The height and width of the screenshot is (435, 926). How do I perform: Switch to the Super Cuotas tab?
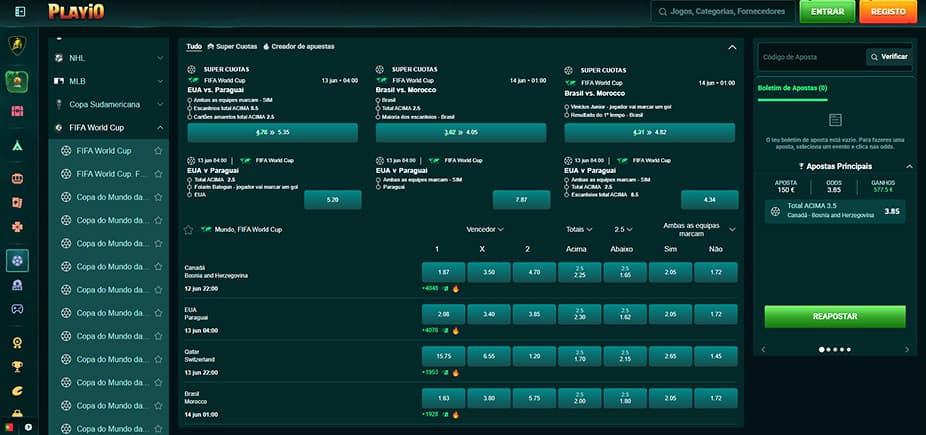click(232, 46)
